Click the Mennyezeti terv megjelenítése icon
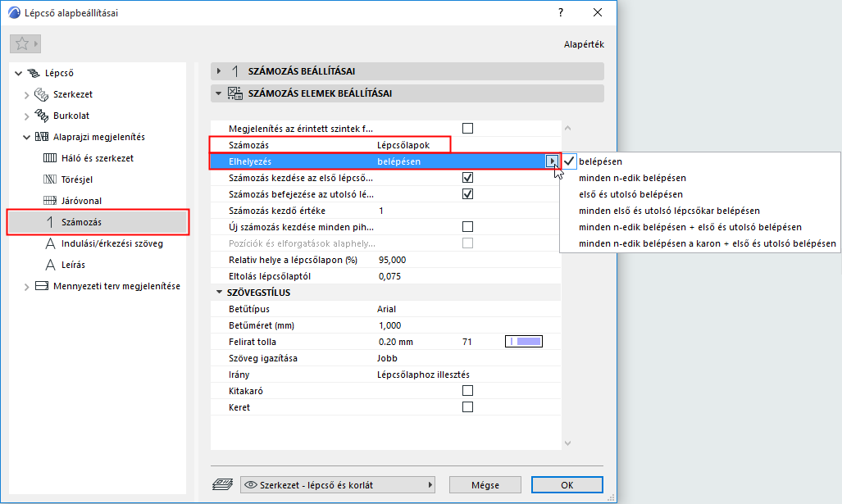 coord(41,286)
